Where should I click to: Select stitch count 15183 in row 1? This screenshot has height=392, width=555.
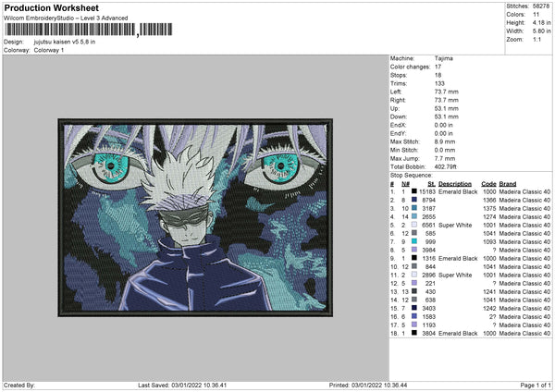(427, 191)
